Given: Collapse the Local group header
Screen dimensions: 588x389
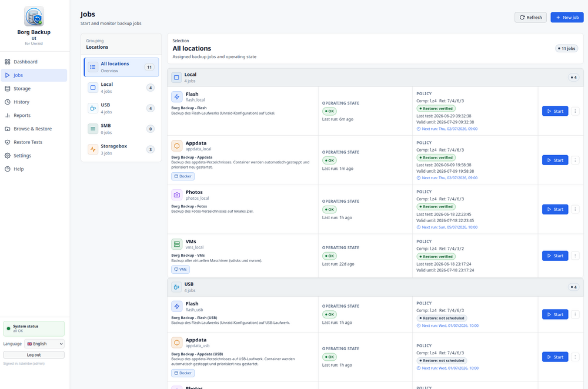Looking at the screenshot, I should (375, 78).
